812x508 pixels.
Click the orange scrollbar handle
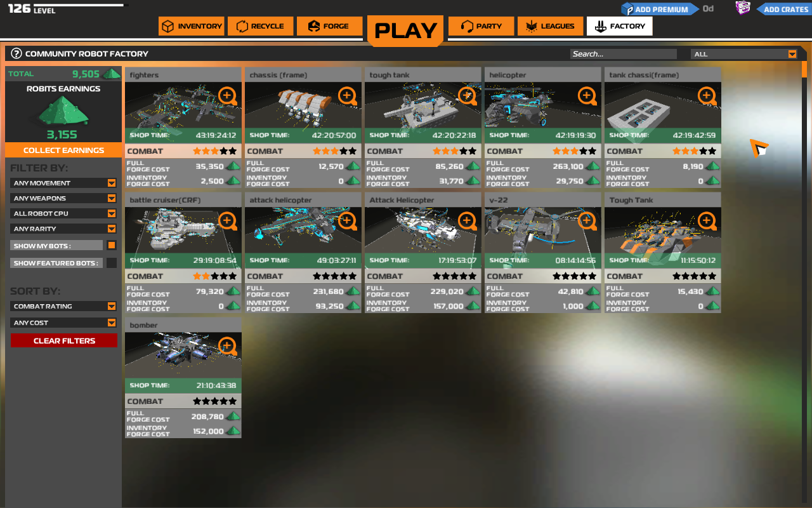804,69
